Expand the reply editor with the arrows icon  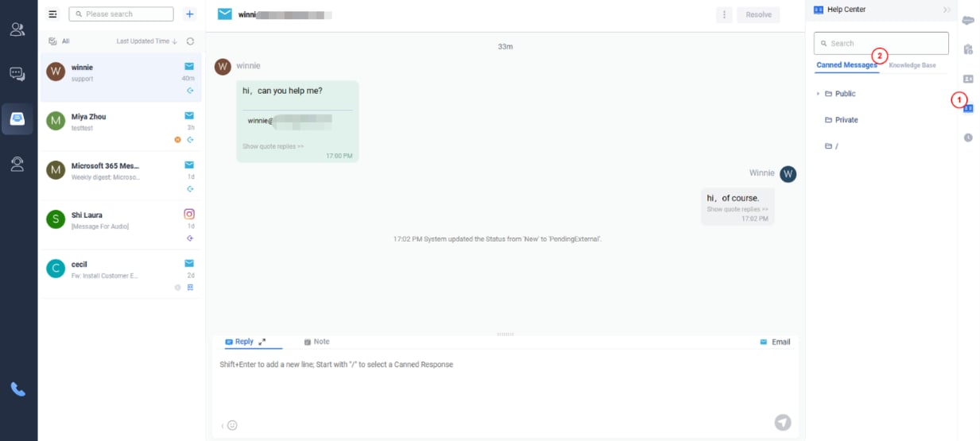[x=262, y=342]
